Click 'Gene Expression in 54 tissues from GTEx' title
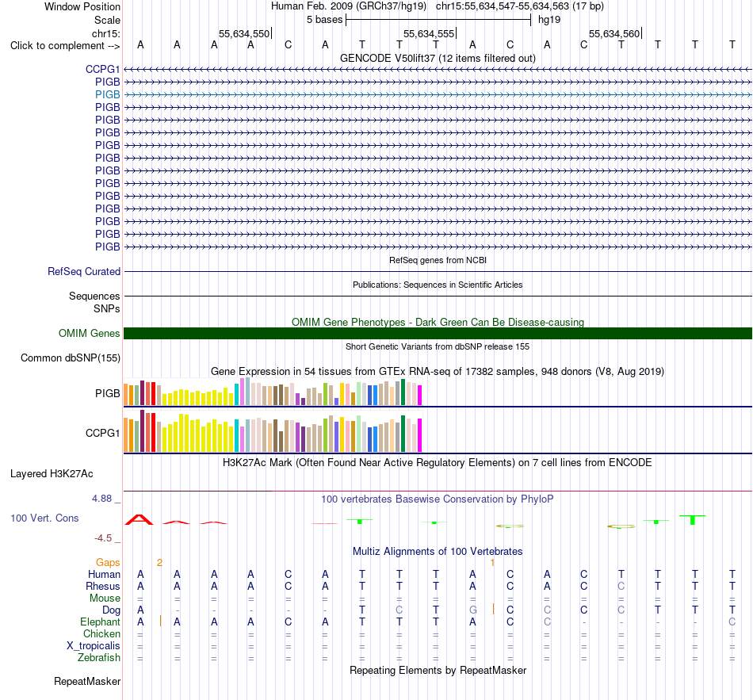This screenshot has height=700, width=753. pyautogui.click(x=438, y=372)
